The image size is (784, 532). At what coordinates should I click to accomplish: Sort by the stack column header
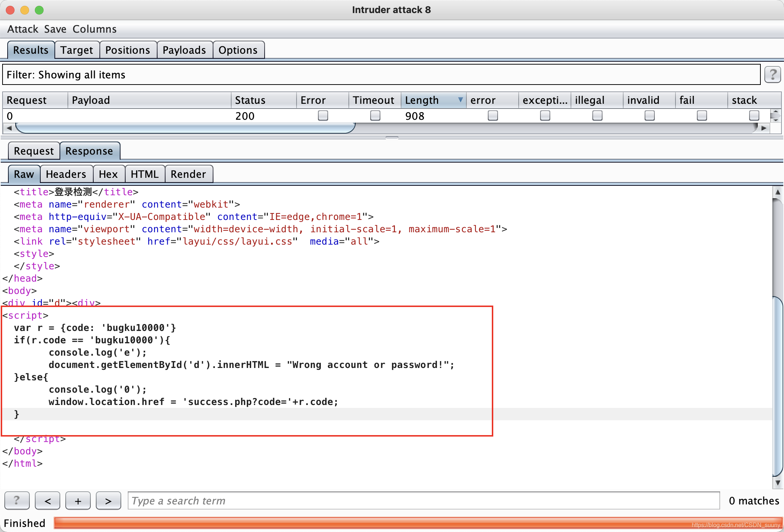click(x=754, y=100)
